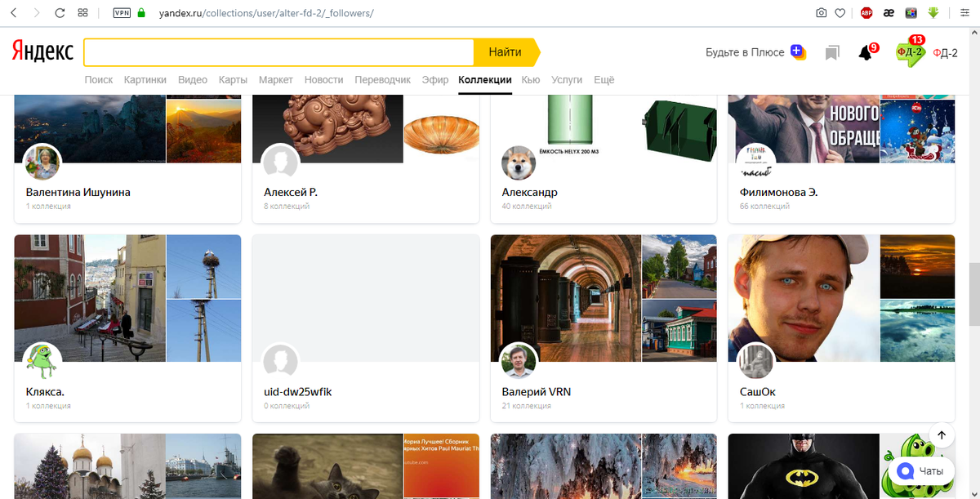Screen dimensions: 980x499
Task: Toggle the VPN badge in address bar
Action: click(122, 13)
